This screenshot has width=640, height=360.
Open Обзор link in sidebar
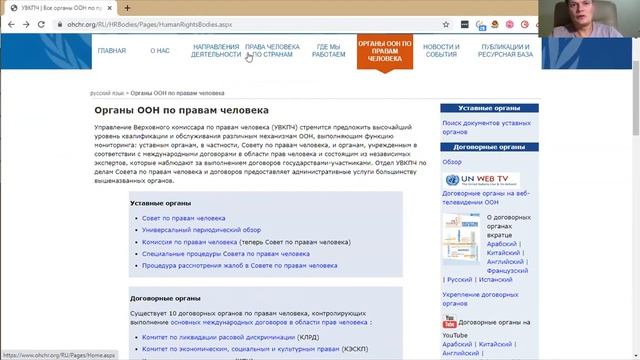pos(452,162)
